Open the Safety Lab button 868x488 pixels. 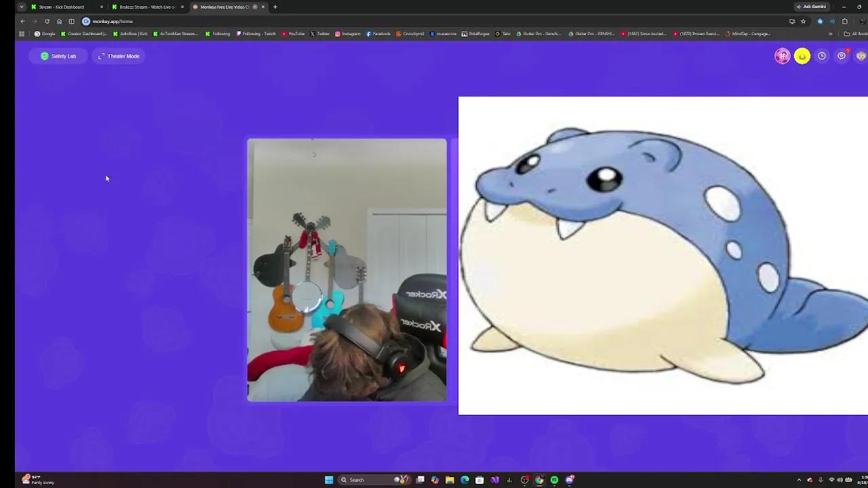click(x=58, y=56)
